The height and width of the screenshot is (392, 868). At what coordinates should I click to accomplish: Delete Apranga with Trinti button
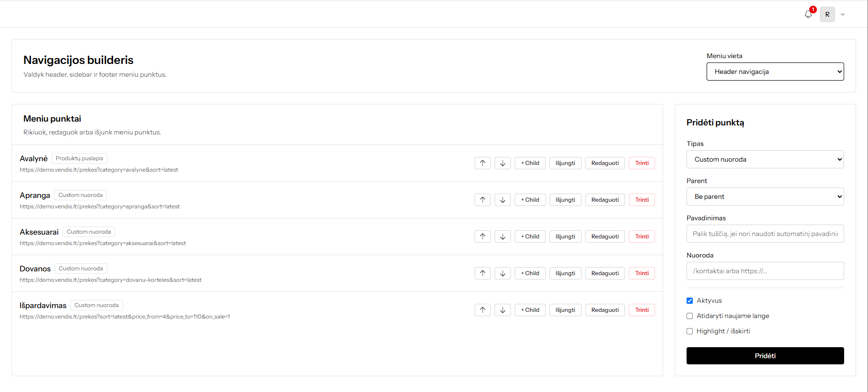[642, 200]
